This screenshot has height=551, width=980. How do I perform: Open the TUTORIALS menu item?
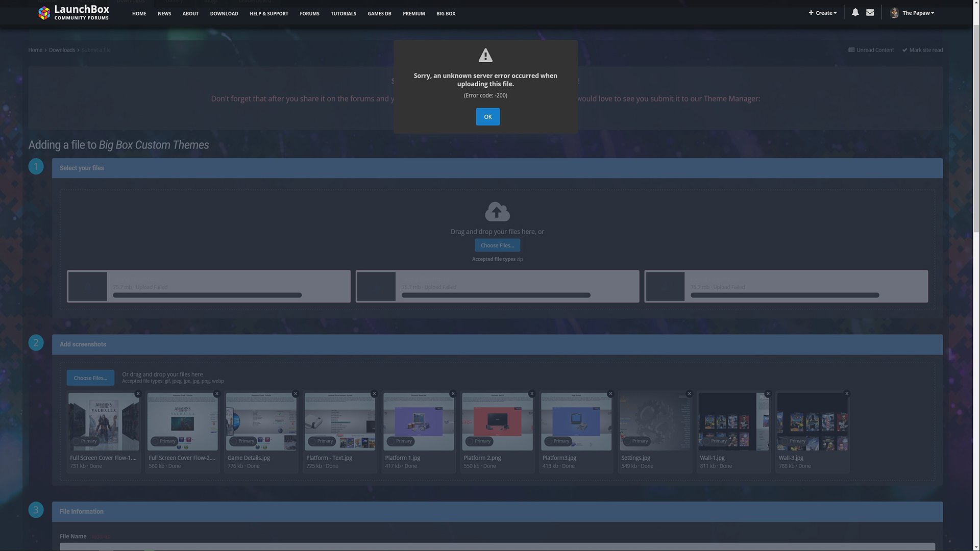344,14
